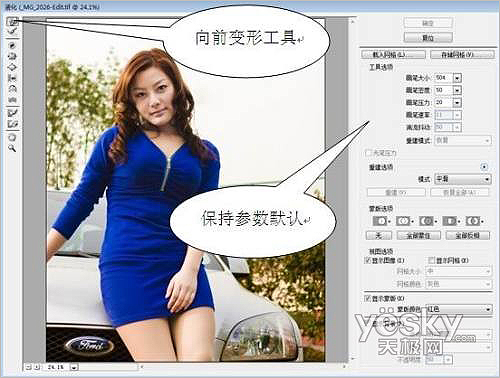Open the 网格大小 mesh size dropdown
The image size is (500, 378).
click(459, 271)
